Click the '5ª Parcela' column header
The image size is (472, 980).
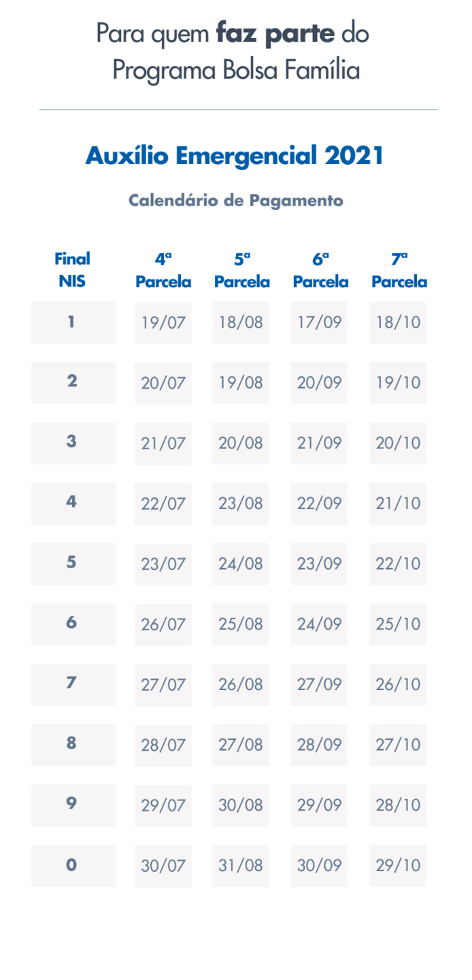[x=241, y=270]
